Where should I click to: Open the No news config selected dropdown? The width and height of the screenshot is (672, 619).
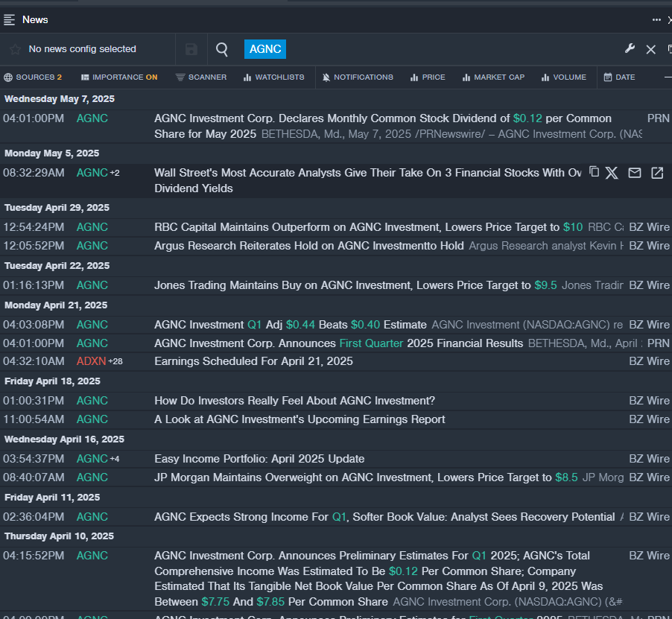[82, 49]
